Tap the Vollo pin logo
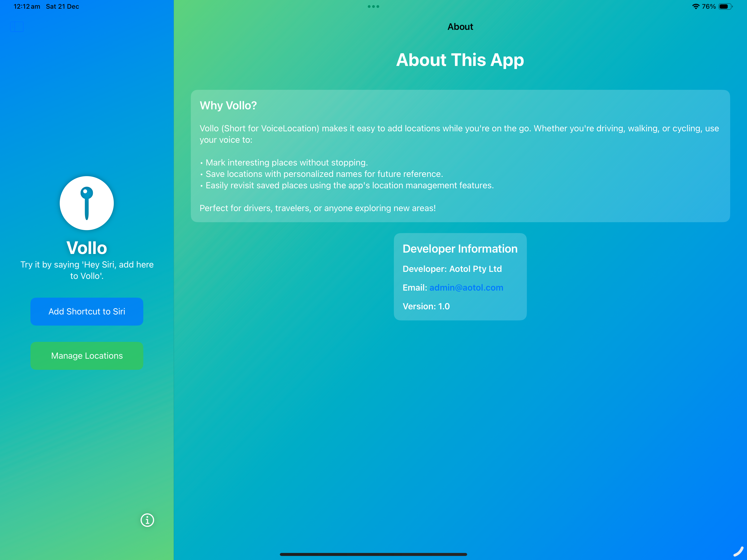747x560 pixels. (87, 203)
